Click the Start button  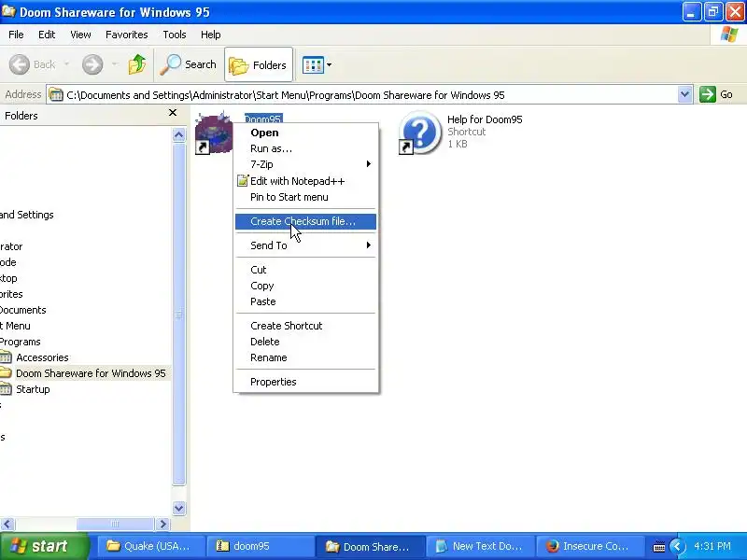coord(44,546)
